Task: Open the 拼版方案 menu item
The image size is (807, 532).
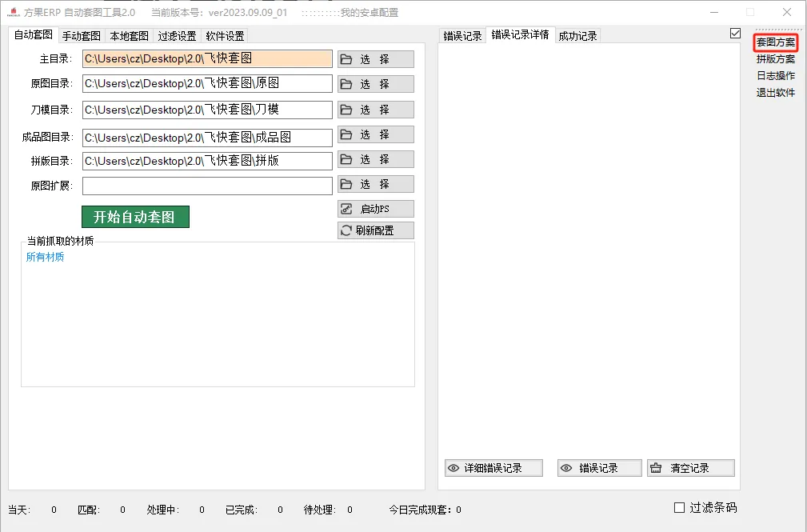Action: coord(775,58)
